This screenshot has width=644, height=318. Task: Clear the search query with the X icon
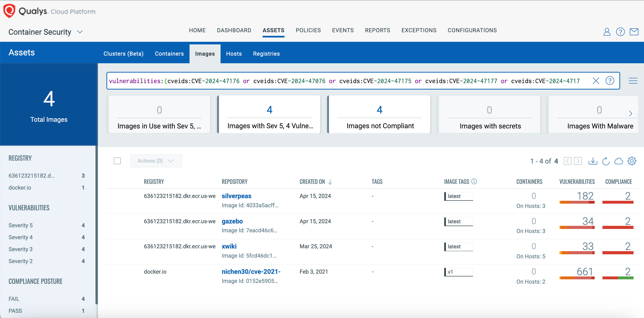[596, 81]
